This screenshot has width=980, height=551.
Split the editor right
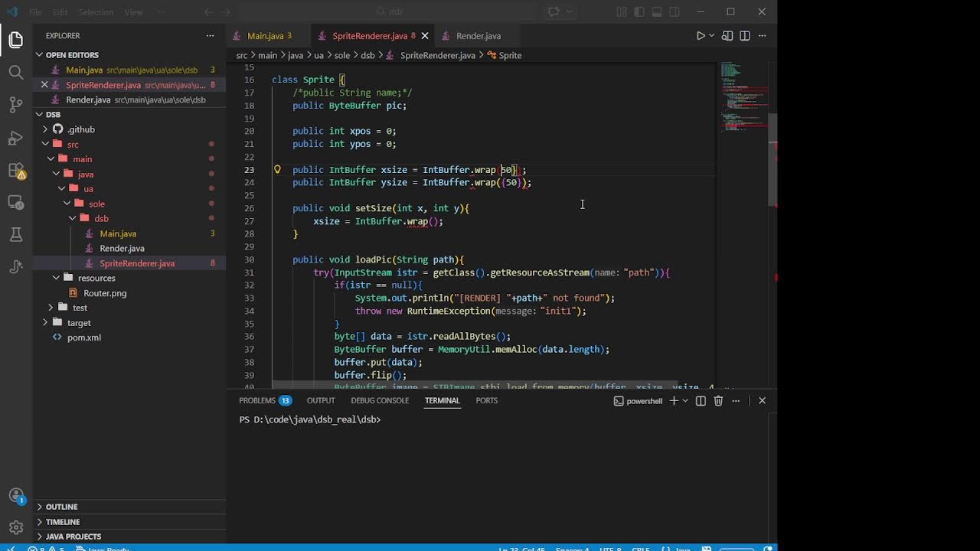pyautogui.click(x=744, y=36)
